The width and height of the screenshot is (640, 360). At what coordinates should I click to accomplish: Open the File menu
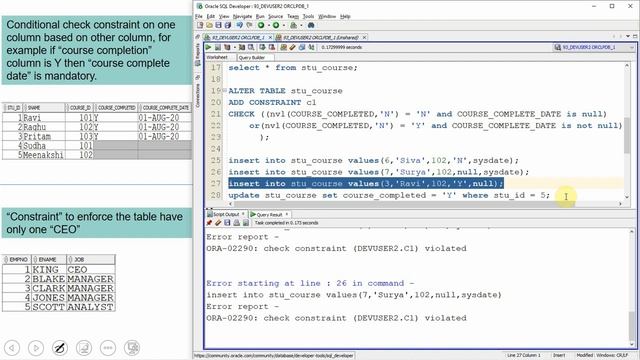point(199,16)
